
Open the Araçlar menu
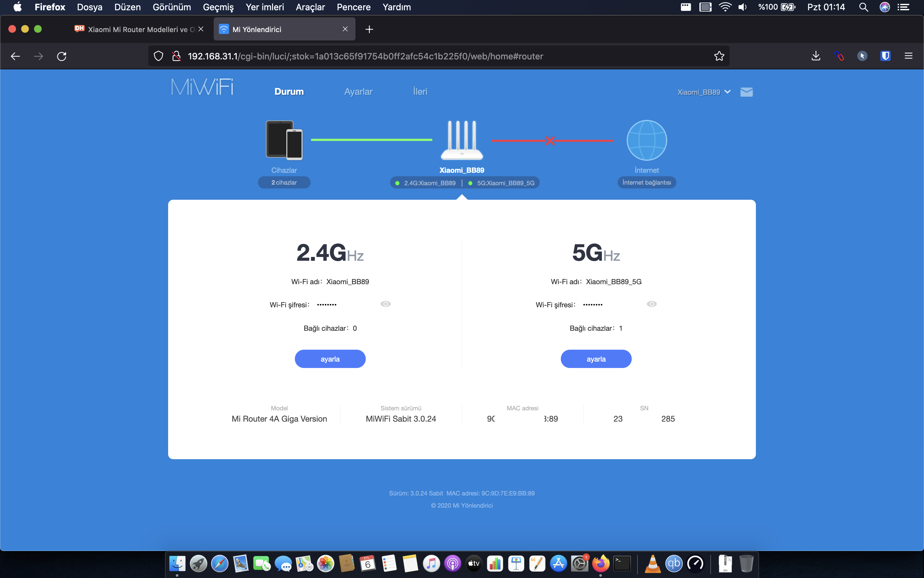pyautogui.click(x=310, y=7)
